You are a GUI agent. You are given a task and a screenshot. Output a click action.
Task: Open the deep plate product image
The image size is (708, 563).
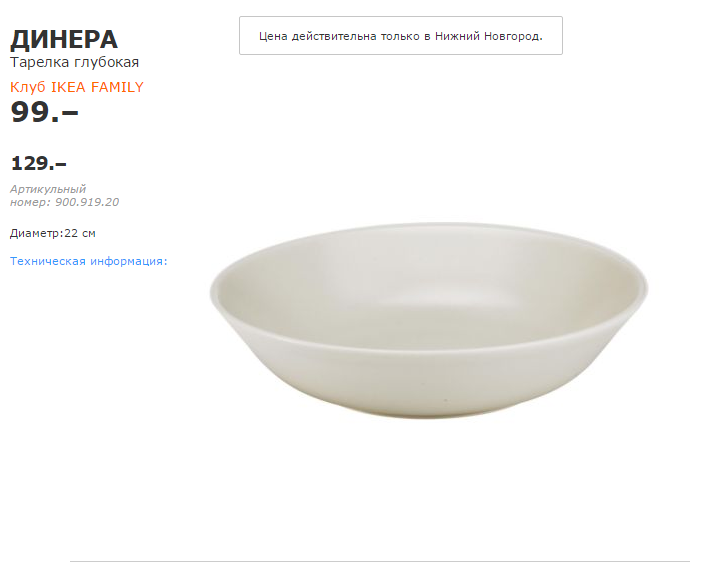[x=428, y=320]
